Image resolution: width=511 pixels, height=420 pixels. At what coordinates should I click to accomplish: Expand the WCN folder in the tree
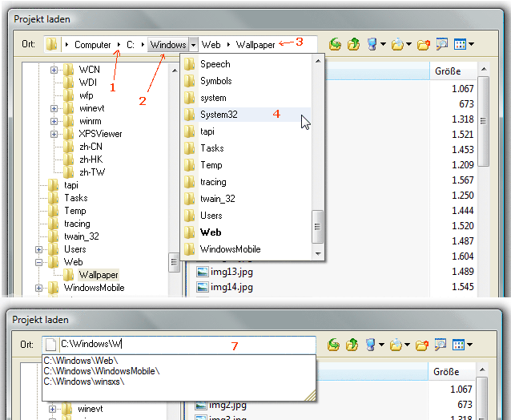(x=54, y=70)
